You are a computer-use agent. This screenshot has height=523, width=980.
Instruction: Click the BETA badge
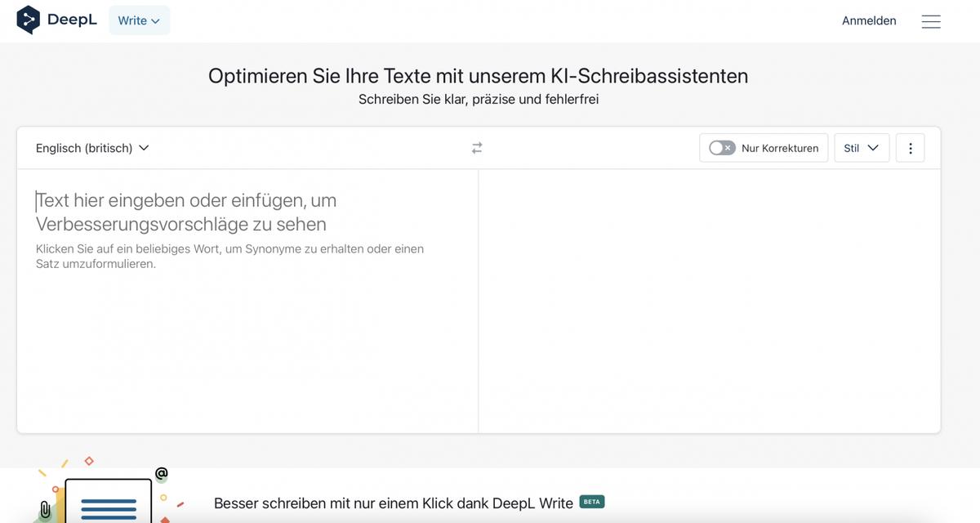(592, 502)
